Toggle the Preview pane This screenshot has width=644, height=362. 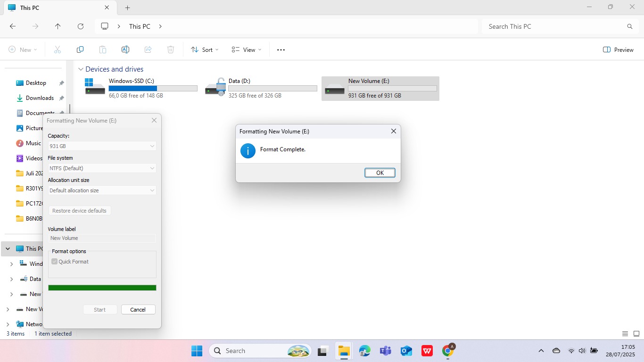[x=618, y=49]
